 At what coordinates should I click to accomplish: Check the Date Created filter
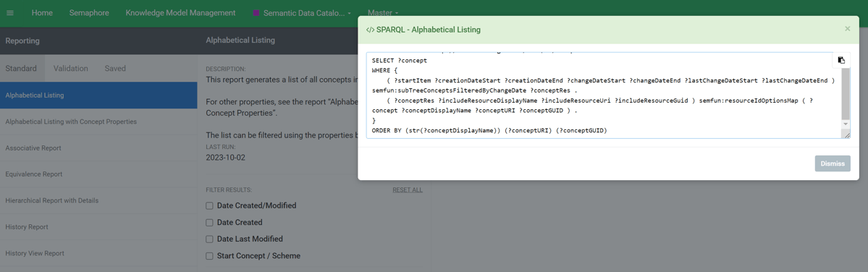coord(209,222)
